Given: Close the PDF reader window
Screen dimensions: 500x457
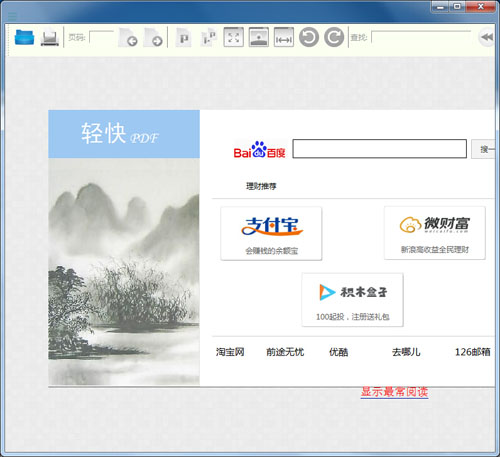Looking at the screenshot, I should (480, 7).
